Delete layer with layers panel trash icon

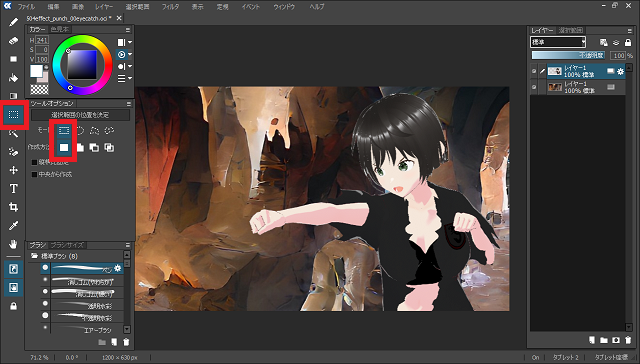point(628,340)
